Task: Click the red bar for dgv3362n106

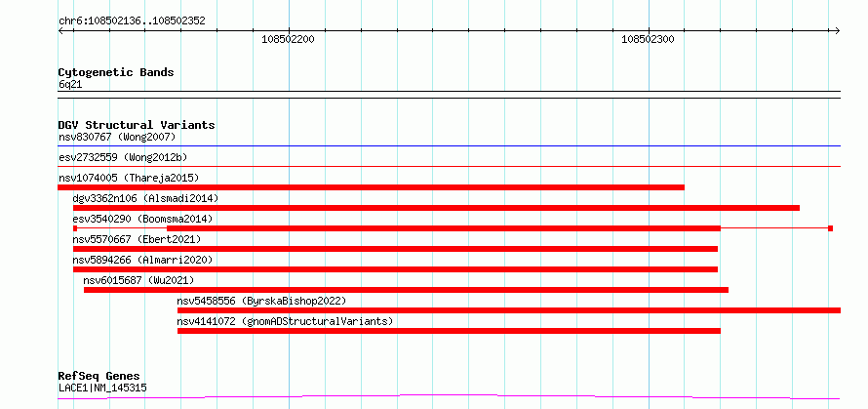Action: tap(436, 208)
